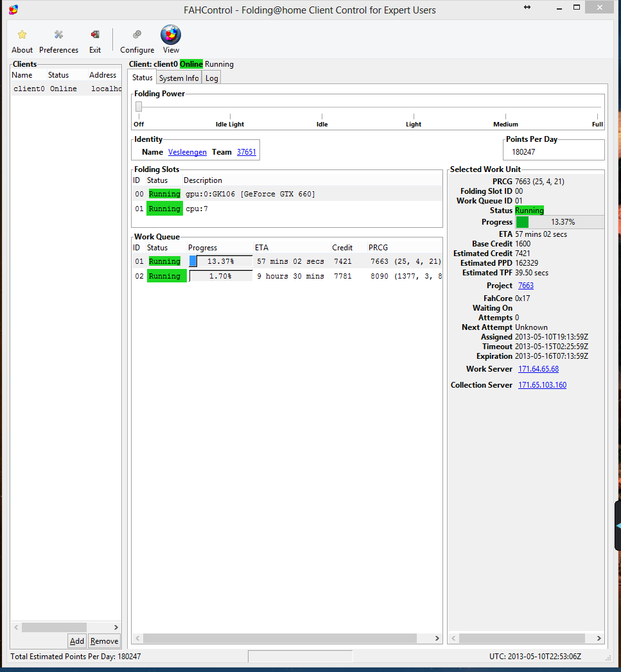The height and width of the screenshot is (672, 621).
Task: Click the UTC time in status bar
Action: click(x=535, y=657)
